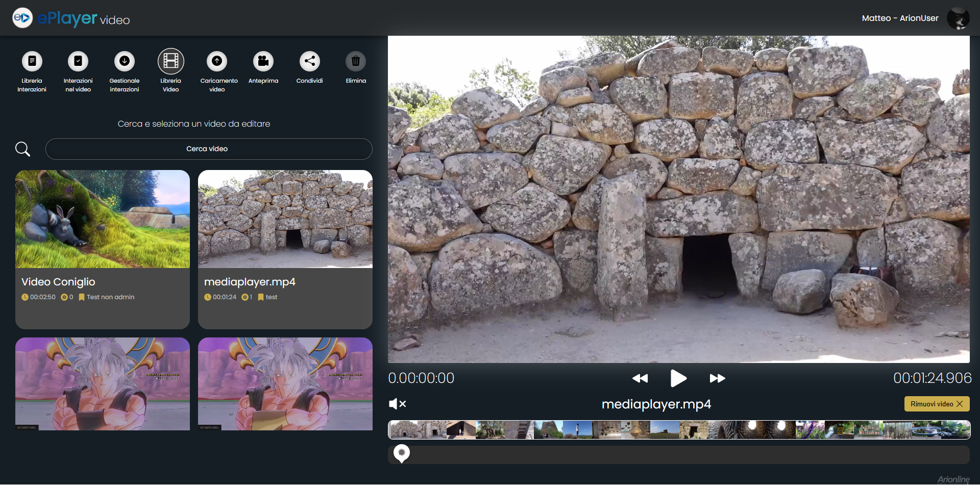Open the Matteo - ArionUser profile avatar
The width and height of the screenshot is (980, 485).
[958, 18]
